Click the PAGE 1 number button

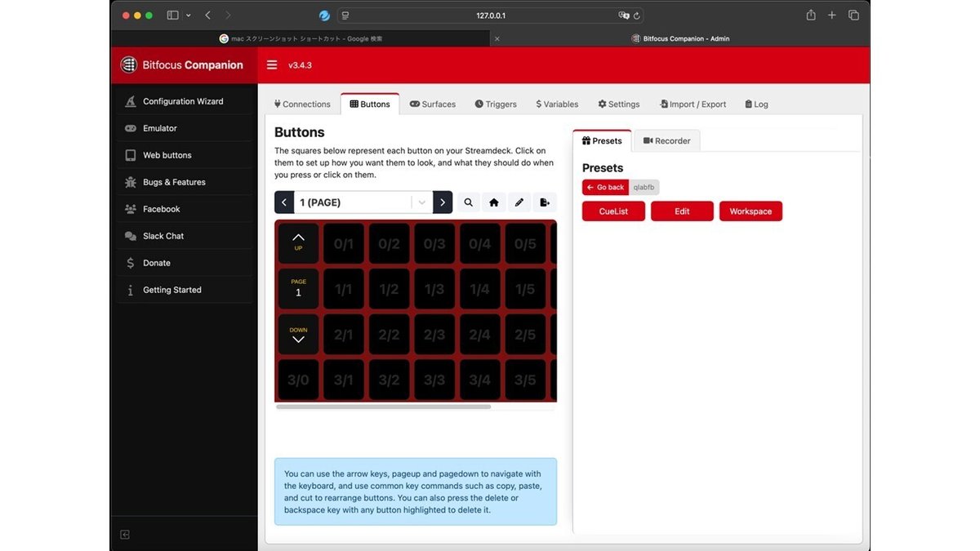click(x=298, y=289)
